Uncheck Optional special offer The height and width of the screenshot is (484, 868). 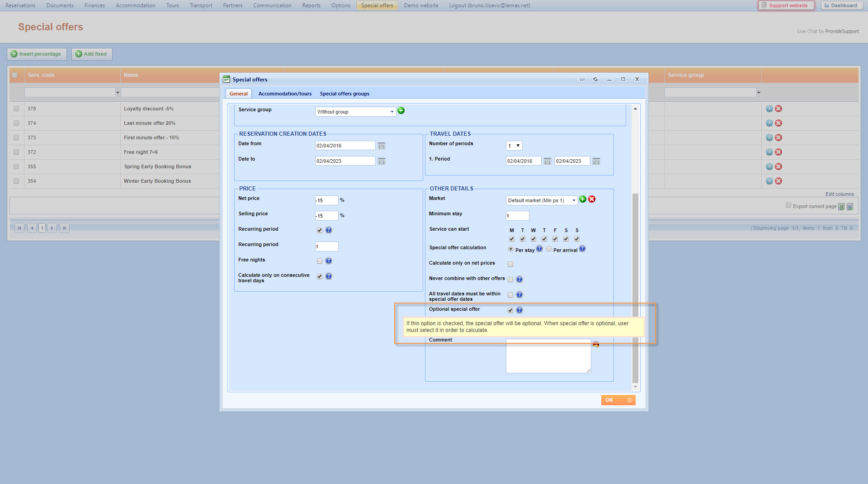coord(510,310)
